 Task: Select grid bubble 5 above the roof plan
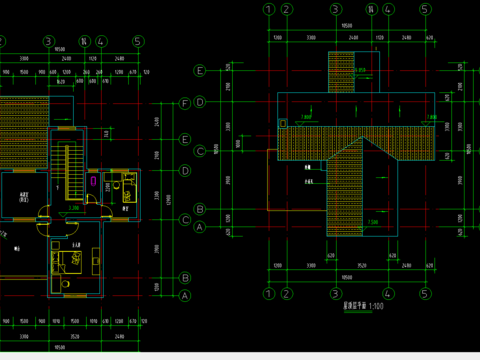[x=425, y=9]
